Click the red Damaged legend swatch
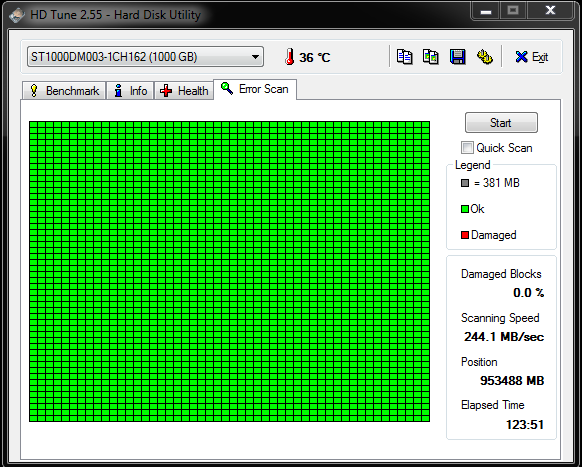The height and width of the screenshot is (467, 582). coord(465,235)
